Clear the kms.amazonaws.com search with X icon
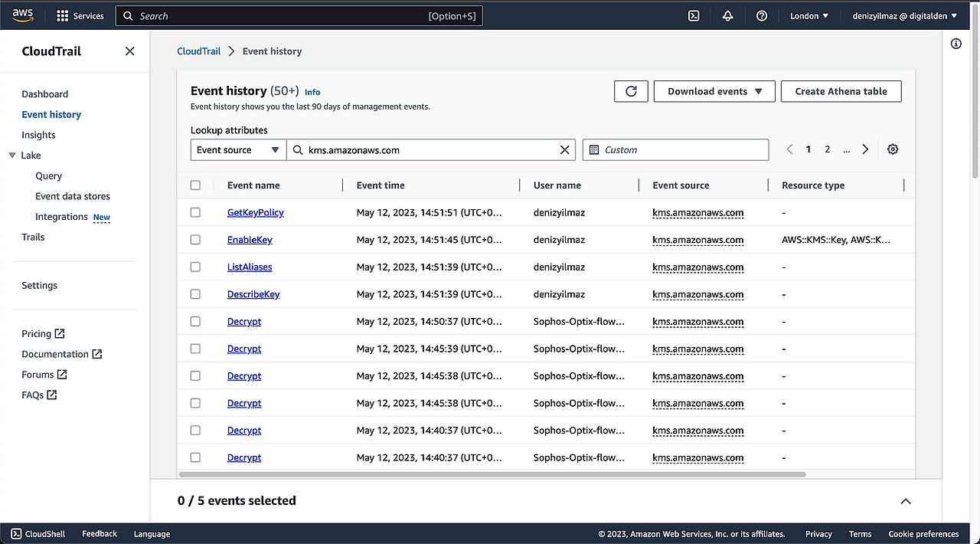This screenshot has width=980, height=544. (565, 149)
